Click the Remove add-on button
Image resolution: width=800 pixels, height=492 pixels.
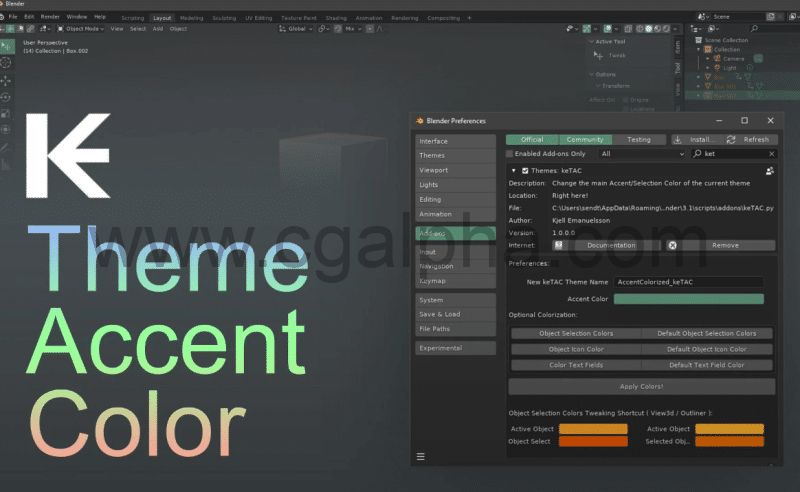[721, 245]
